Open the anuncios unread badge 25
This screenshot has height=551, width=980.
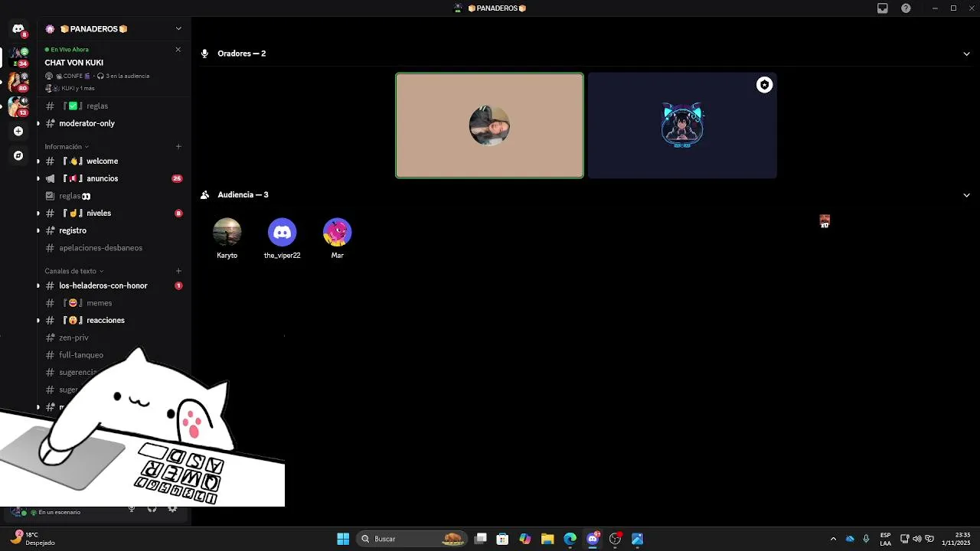click(x=177, y=178)
